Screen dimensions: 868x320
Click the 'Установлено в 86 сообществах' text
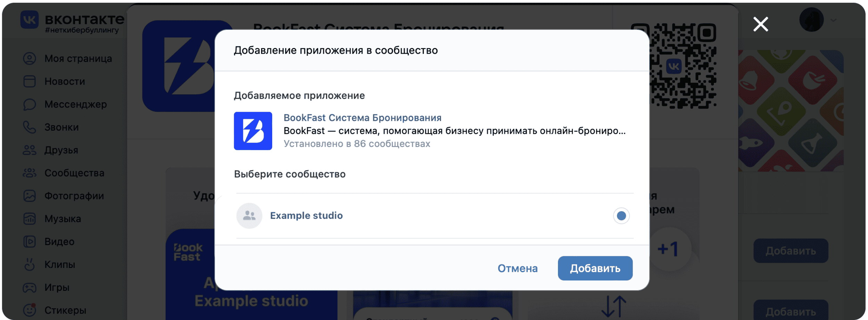357,144
